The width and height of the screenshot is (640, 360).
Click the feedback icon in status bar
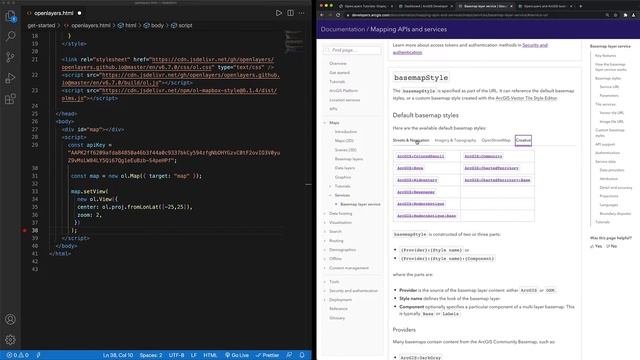click(289, 355)
